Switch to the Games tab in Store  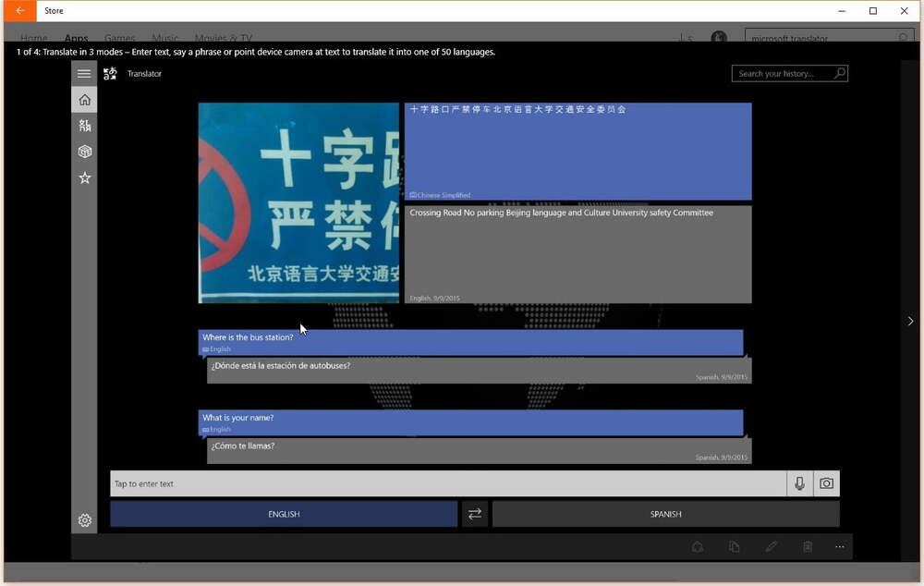pyautogui.click(x=119, y=38)
